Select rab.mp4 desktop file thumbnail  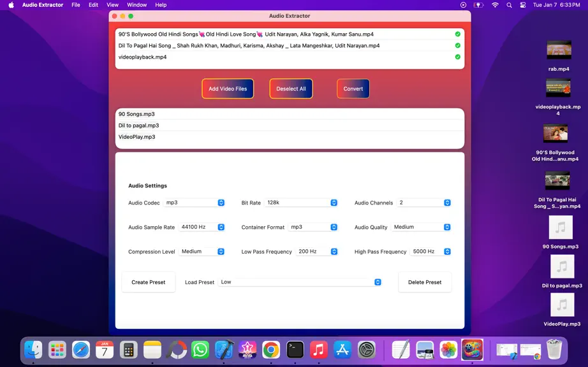[x=559, y=50]
